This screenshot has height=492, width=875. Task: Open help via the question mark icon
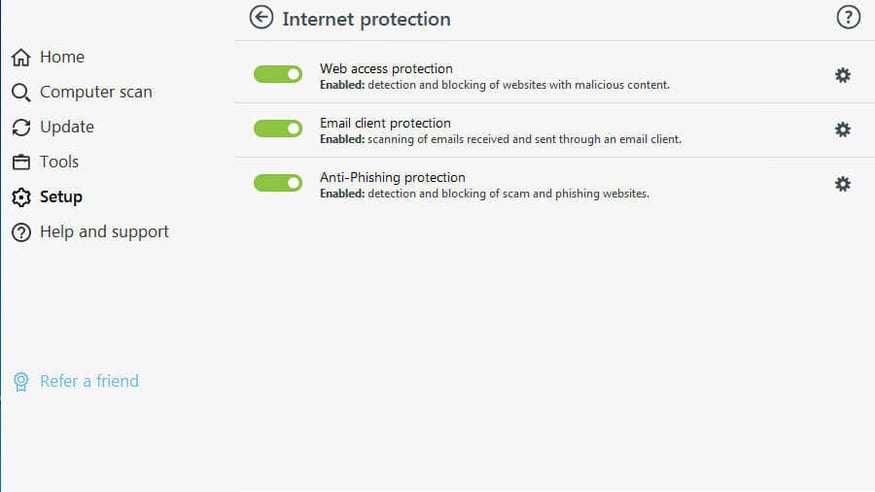pos(848,17)
